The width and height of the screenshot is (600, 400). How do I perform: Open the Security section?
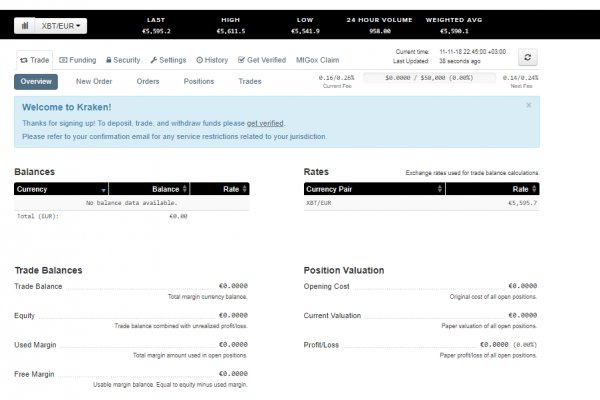point(122,60)
